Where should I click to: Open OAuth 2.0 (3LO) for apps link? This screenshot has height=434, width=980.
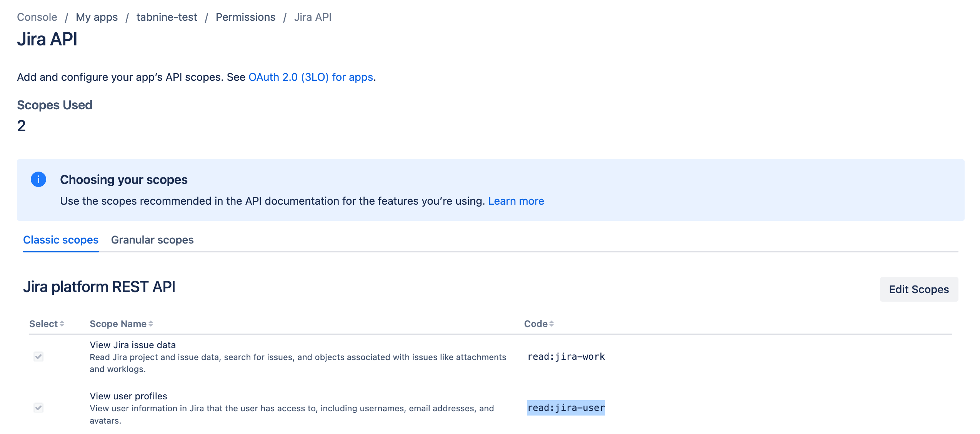point(311,77)
